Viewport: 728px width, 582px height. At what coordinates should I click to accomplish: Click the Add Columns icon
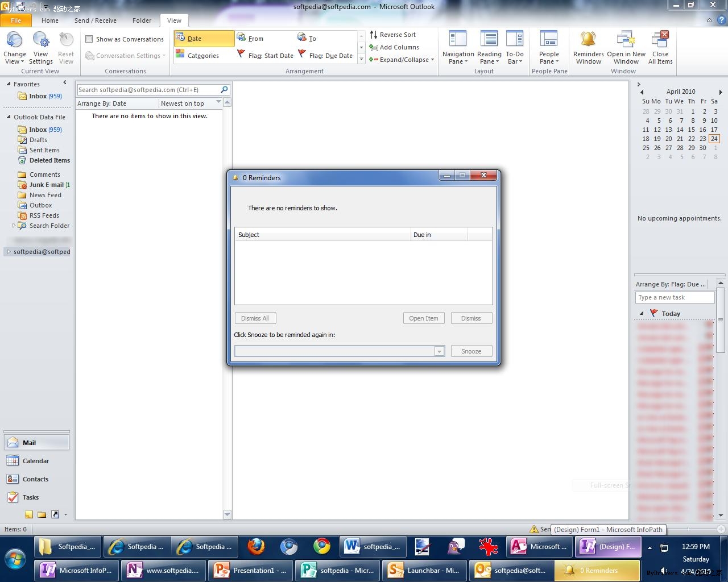pos(374,47)
